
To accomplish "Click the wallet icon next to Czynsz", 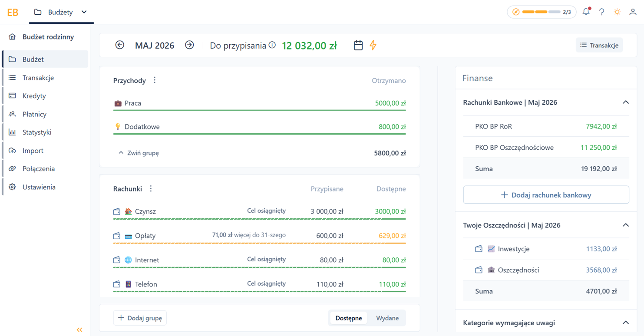I will 117,211.
